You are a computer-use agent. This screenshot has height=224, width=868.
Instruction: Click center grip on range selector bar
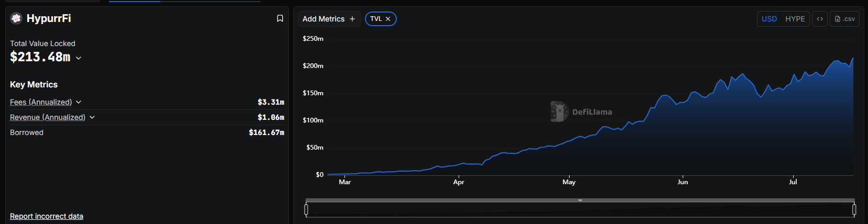coord(580,200)
